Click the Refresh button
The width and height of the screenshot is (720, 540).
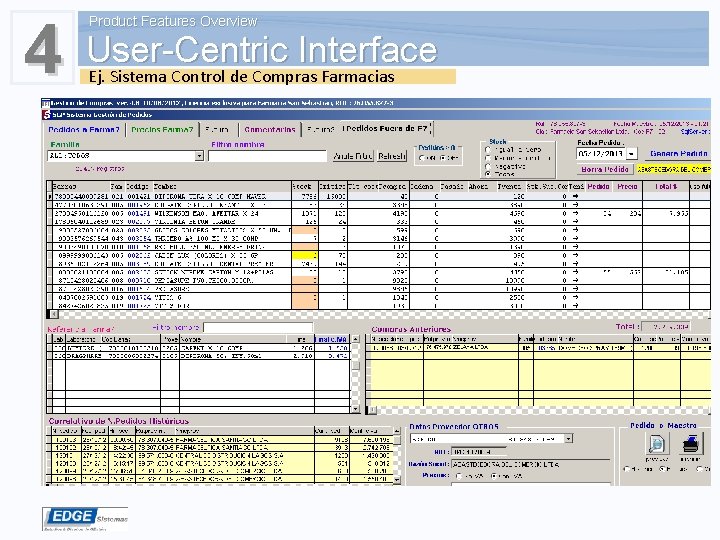(392, 156)
